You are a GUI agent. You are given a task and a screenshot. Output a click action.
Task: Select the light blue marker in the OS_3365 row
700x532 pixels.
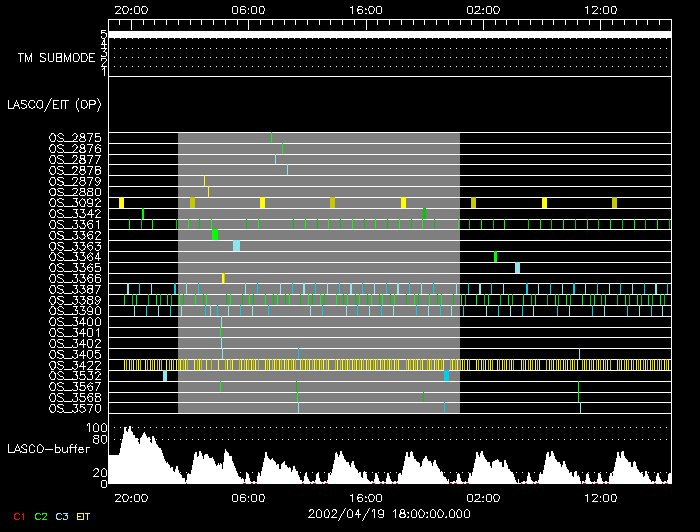[x=517, y=268]
